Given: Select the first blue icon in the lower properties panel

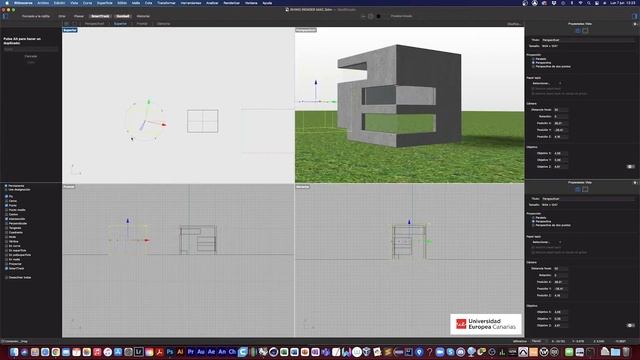Looking at the screenshot, I should click(x=578, y=189).
